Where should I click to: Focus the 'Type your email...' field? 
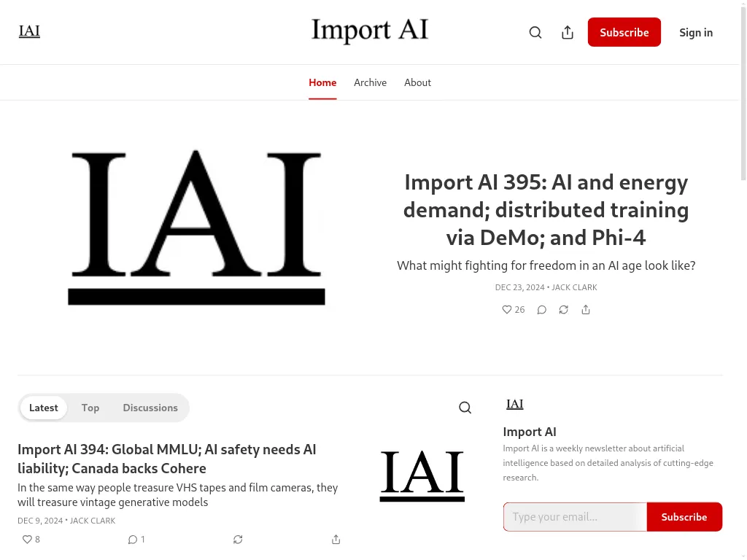pyautogui.click(x=575, y=517)
